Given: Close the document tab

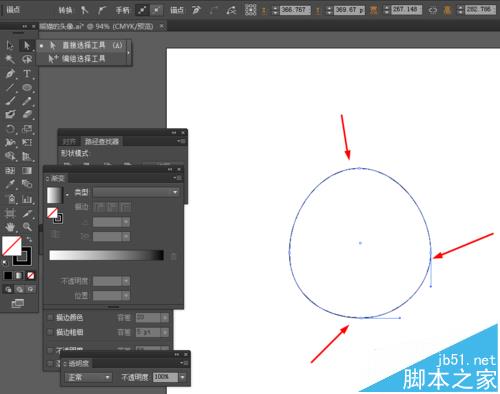Looking at the screenshot, I should click(x=162, y=26).
